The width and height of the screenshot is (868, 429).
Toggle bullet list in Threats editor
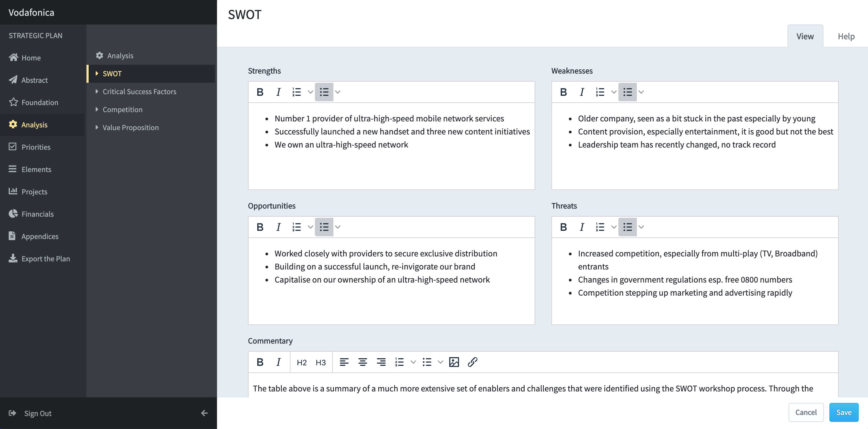[x=627, y=227]
